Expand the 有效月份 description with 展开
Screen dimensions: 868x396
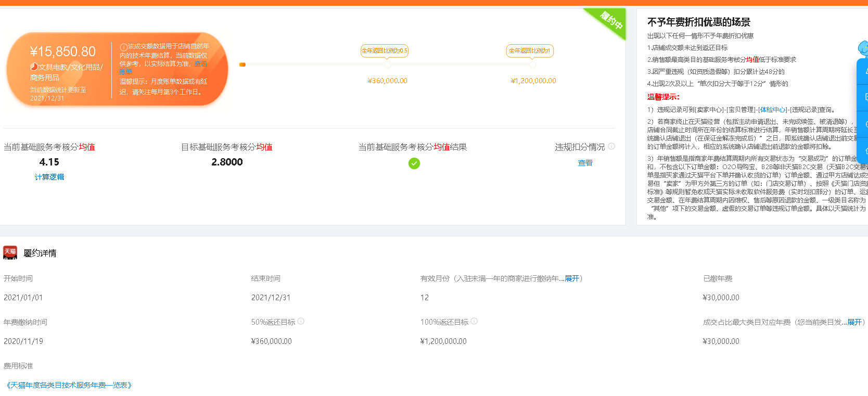point(572,278)
